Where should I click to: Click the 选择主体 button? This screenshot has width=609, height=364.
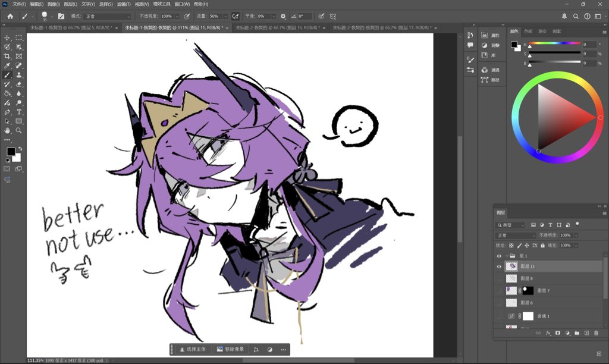click(x=193, y=349)
